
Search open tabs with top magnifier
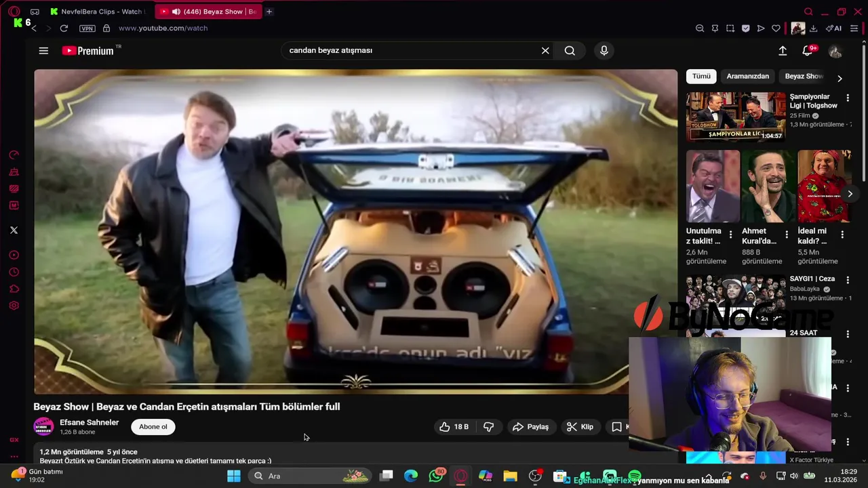(x=808, y=12)
